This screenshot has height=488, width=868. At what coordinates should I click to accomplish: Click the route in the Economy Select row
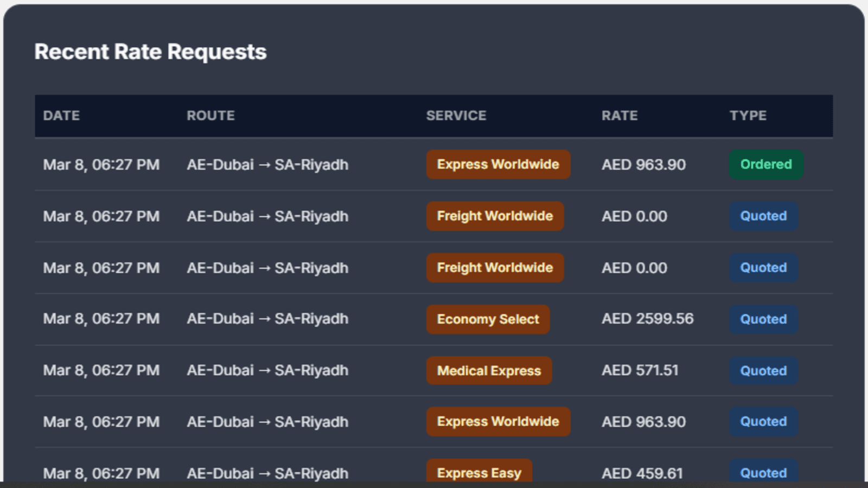pos(267,319)
